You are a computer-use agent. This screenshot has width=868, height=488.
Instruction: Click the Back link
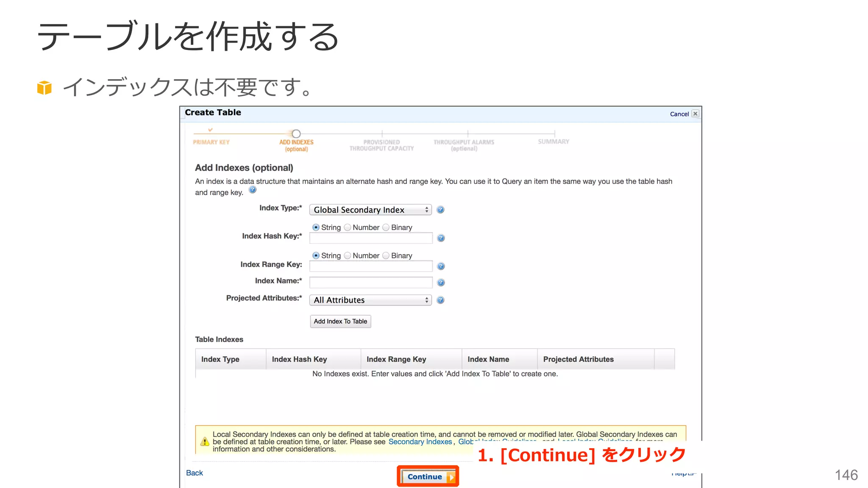(x=195, y=473)
